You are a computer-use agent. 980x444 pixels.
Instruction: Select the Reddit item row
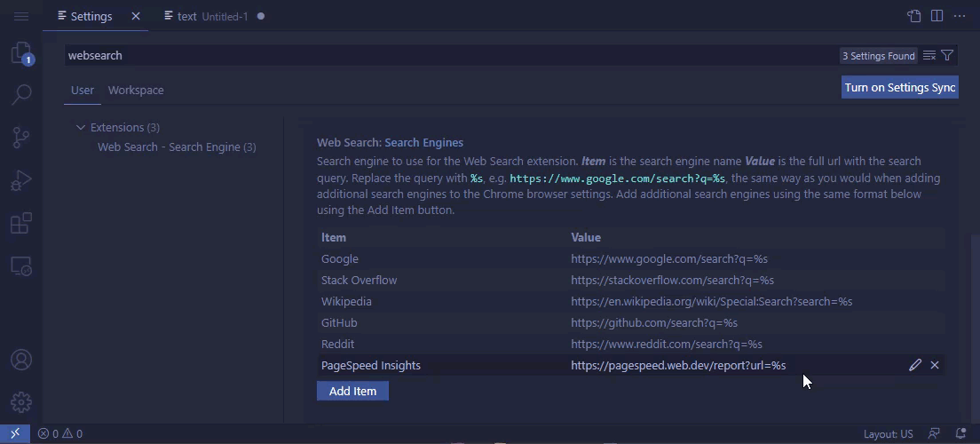630,344
